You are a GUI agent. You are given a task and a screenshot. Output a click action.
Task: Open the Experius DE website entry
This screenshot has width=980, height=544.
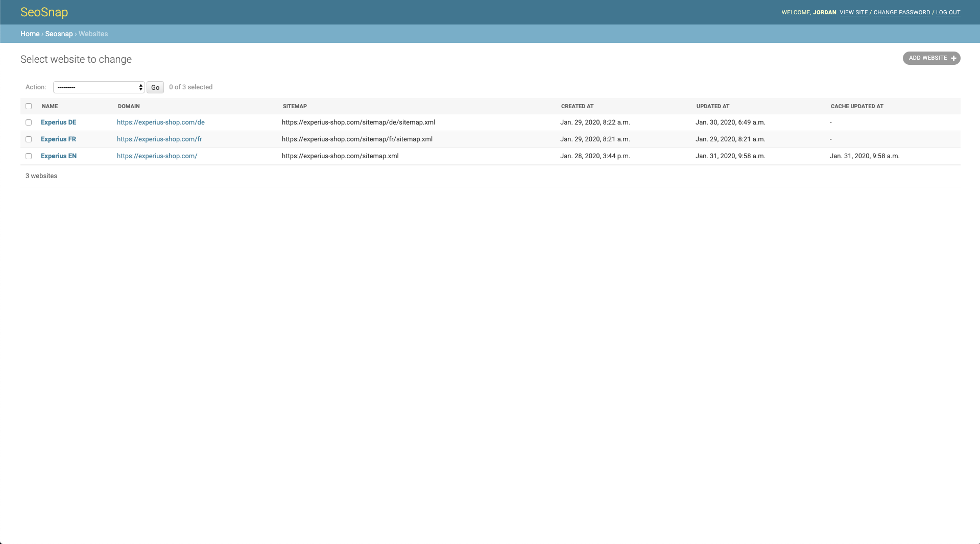[x=58, y=122]
